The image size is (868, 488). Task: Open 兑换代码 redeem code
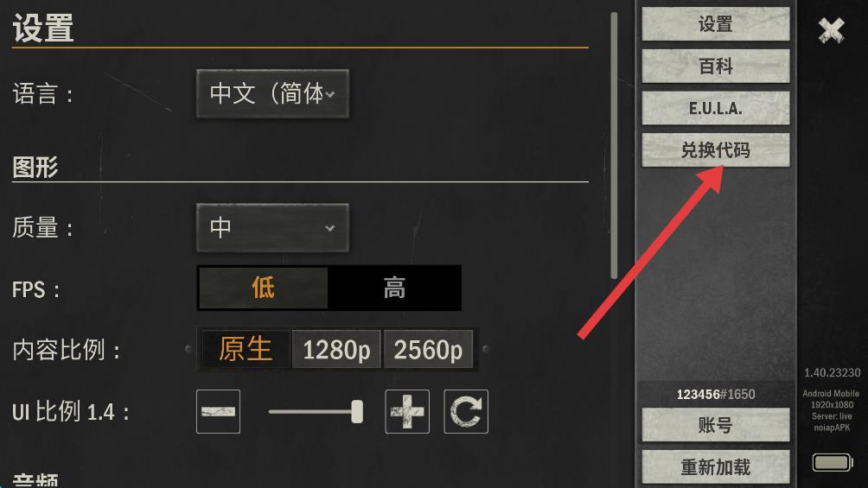coord(715,150)
